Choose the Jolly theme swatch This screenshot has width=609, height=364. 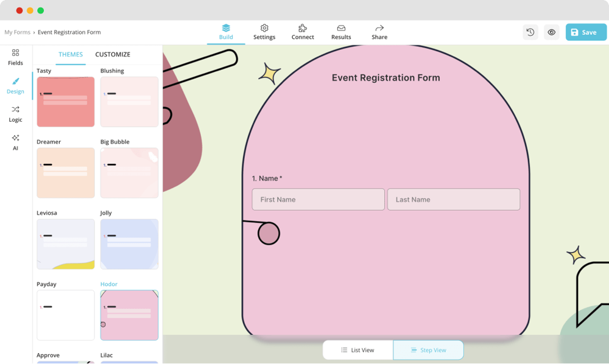tap(129, 244)
